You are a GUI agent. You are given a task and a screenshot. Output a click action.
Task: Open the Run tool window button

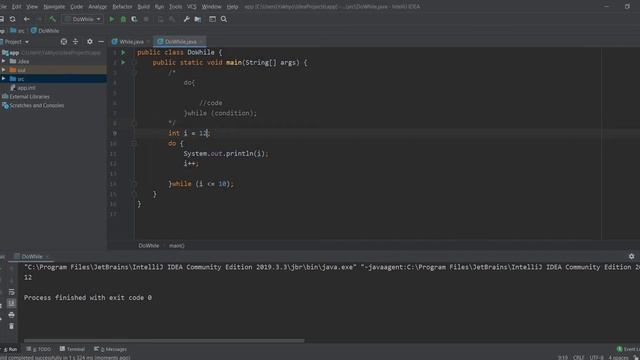point(10,349)
